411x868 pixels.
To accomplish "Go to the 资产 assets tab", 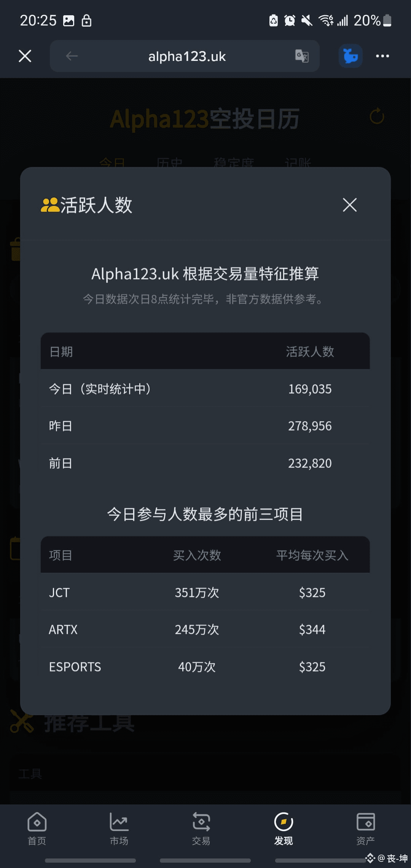I will 366,828.
